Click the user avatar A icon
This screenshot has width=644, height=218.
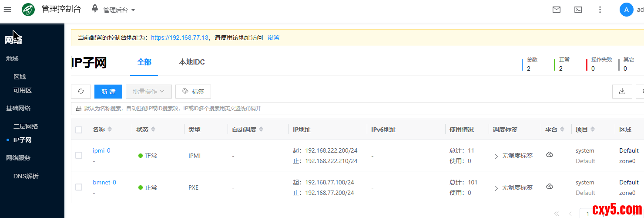tap(626, 10)
